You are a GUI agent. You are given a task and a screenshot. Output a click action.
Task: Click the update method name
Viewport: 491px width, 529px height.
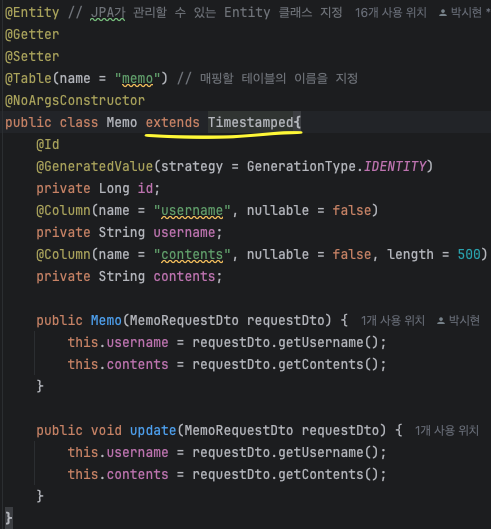[x=153, y=430]
